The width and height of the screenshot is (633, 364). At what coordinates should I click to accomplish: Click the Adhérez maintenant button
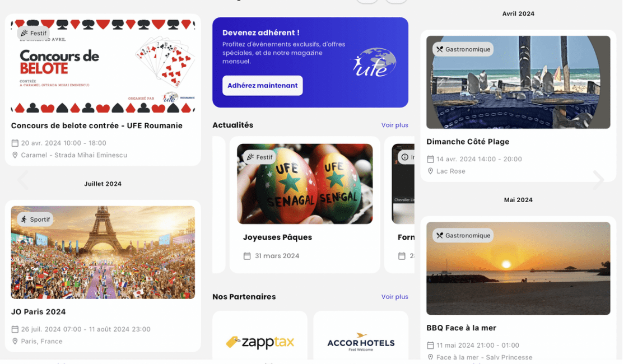pyautogui.click(x=262, y=86)
